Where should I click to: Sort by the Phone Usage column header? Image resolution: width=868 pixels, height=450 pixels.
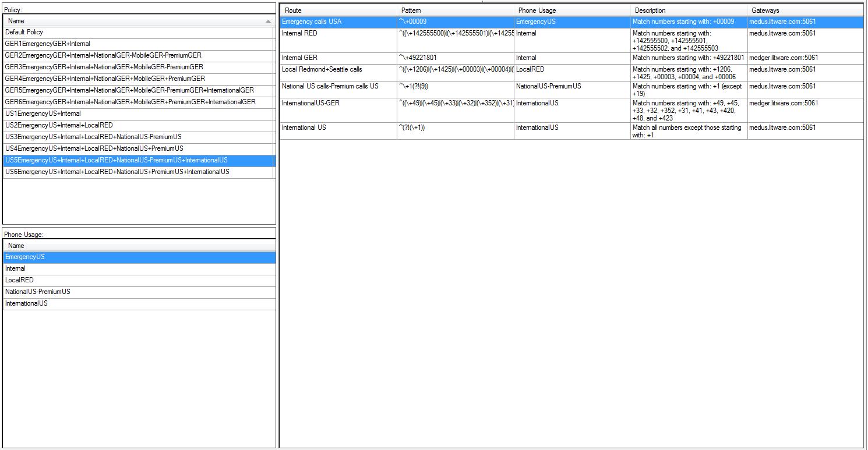(572, 10)
